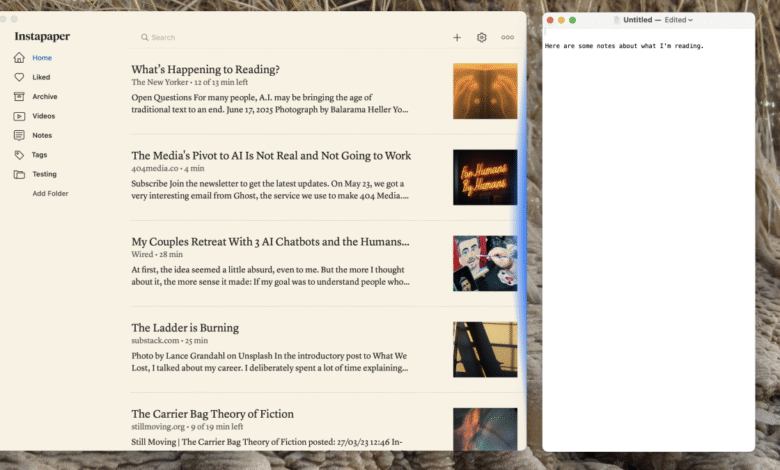Open The Media's Pivot to AI article
The width and height of the screenshot is (780, 470).
click(271, 155)
